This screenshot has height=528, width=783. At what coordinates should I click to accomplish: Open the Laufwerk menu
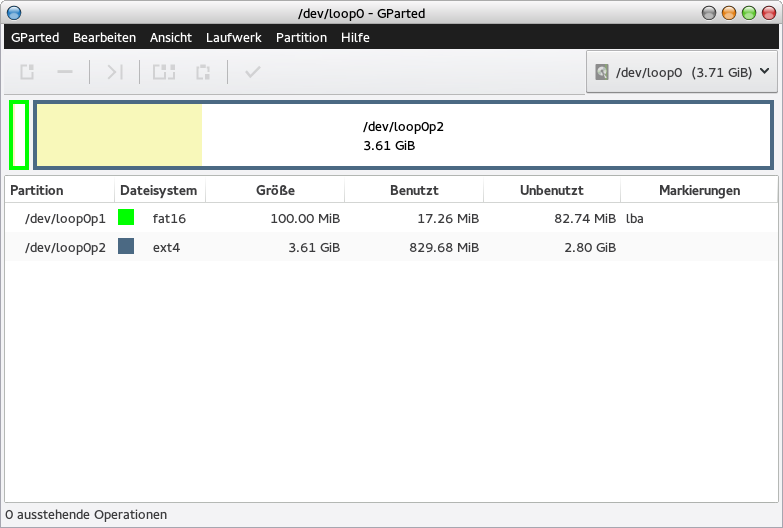(x=234, y=37)
